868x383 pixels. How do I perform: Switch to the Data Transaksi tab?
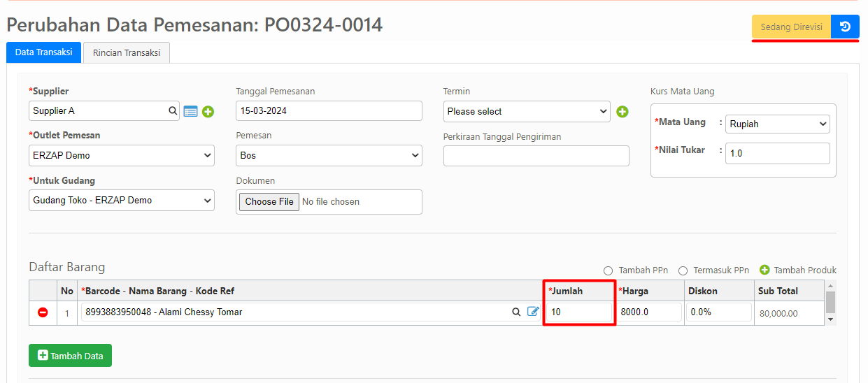coord(44,52)
